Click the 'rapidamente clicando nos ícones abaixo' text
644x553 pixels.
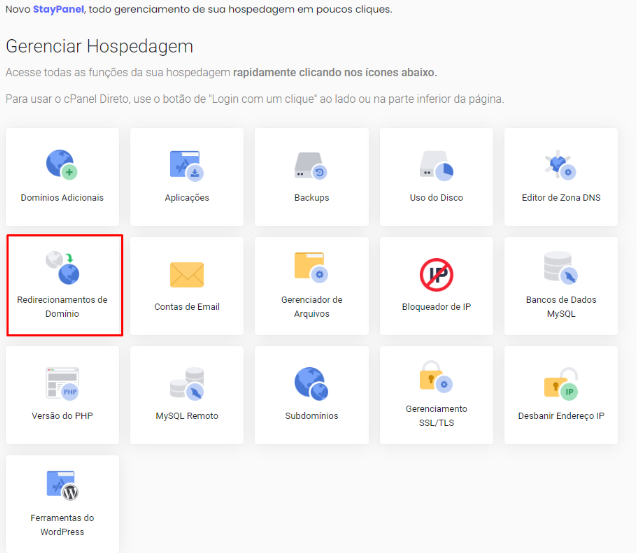click(335, 72)
